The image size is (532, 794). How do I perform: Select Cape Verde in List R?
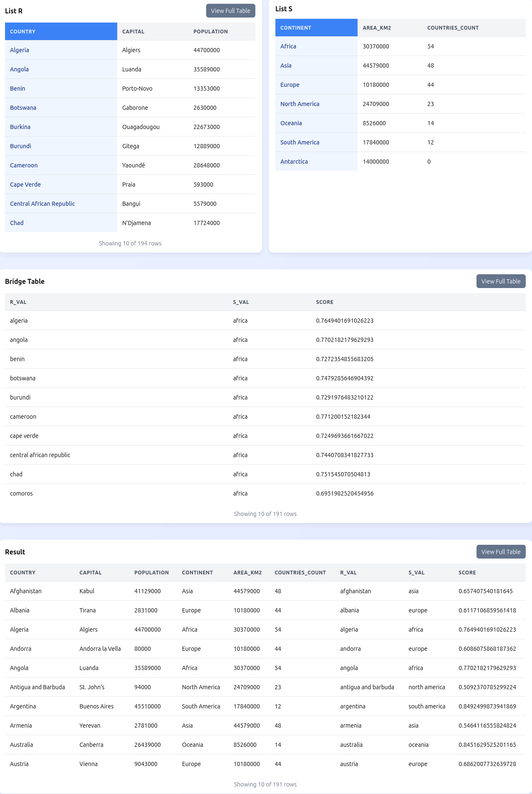pos(25,185)
